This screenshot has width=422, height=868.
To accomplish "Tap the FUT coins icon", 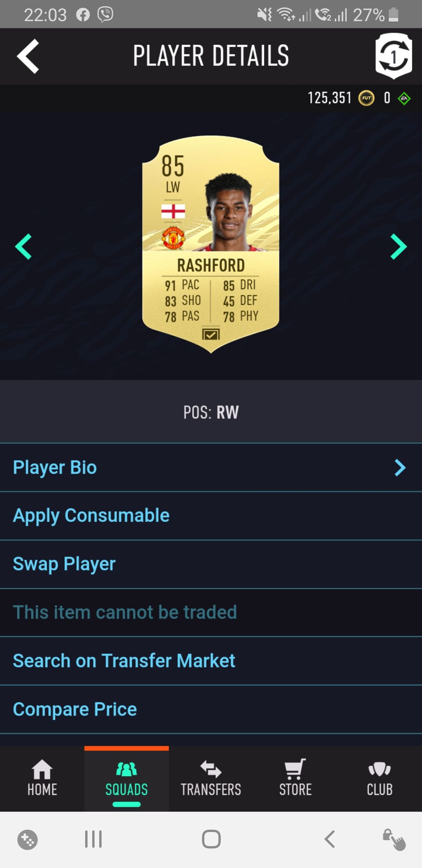I will (366, 98).
